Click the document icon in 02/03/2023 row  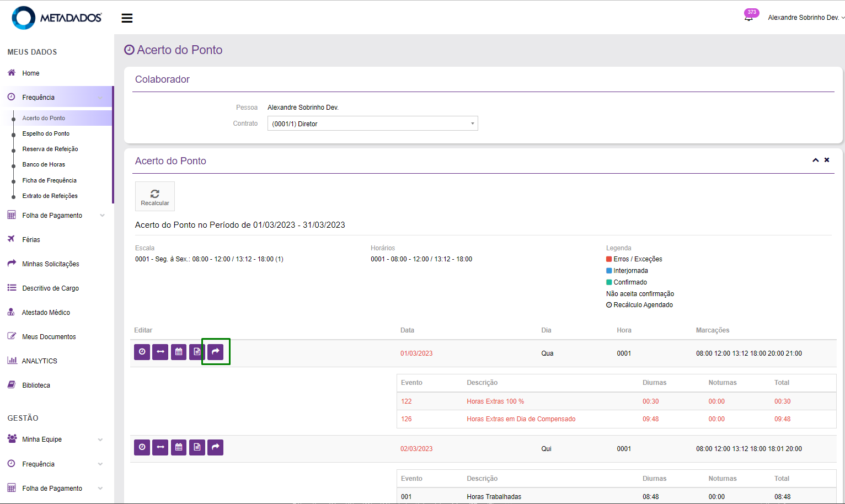197,447
